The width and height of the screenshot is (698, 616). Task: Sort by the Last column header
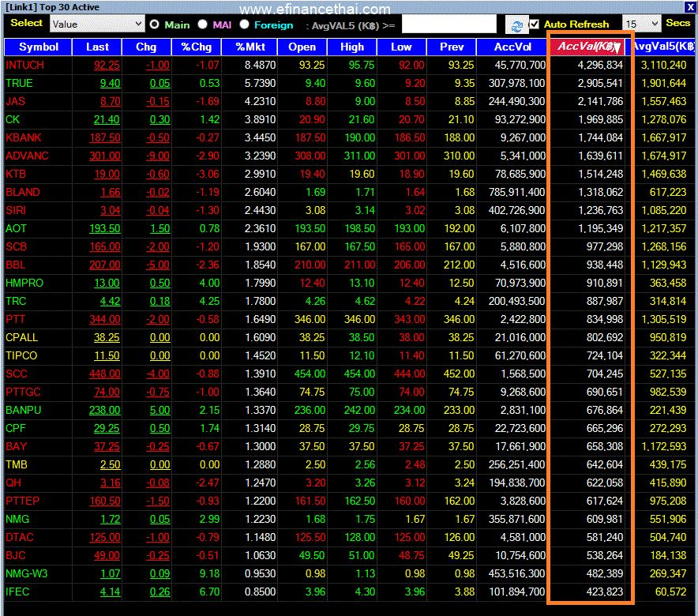97,47
